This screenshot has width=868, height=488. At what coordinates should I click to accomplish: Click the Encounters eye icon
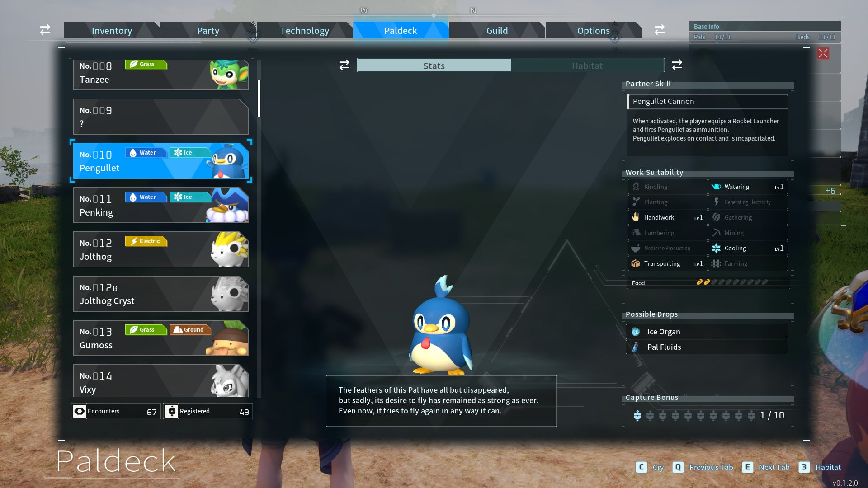[x=80, y=411]
